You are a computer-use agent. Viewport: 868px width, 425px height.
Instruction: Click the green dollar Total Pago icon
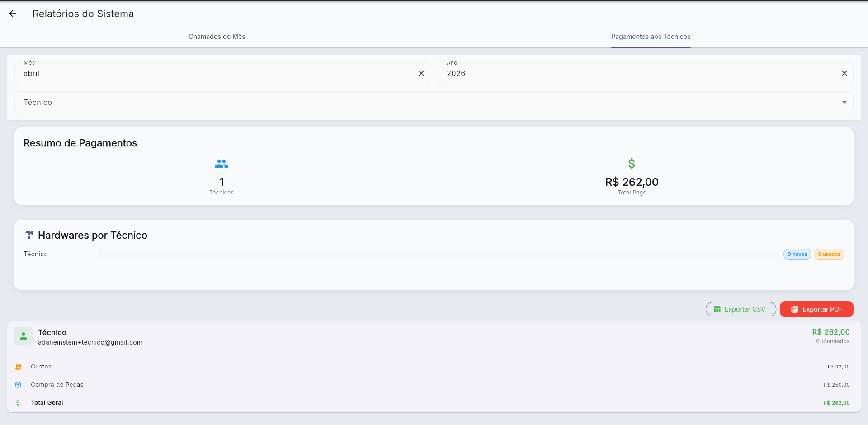pos(632,164)
